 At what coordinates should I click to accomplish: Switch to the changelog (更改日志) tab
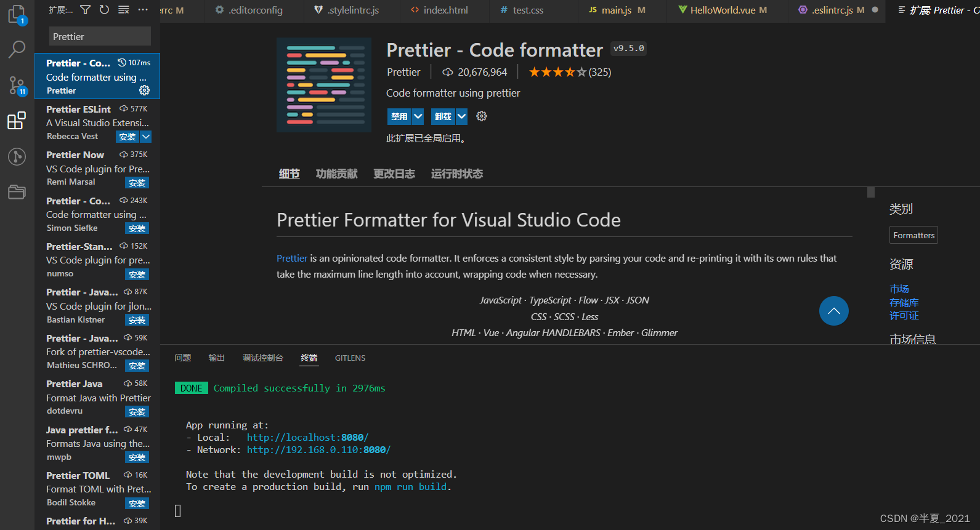click(x=394, y=174)
